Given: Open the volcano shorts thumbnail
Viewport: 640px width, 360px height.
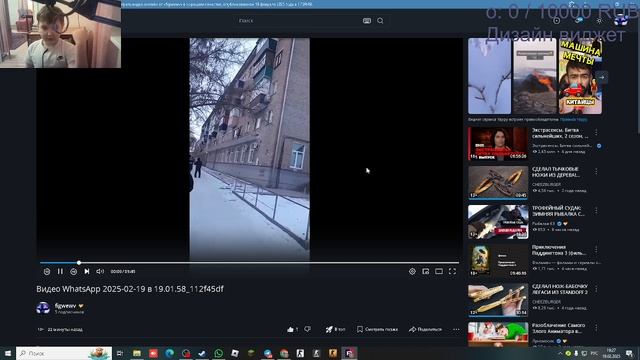Looking at the screenshot, I should [535, 76].
